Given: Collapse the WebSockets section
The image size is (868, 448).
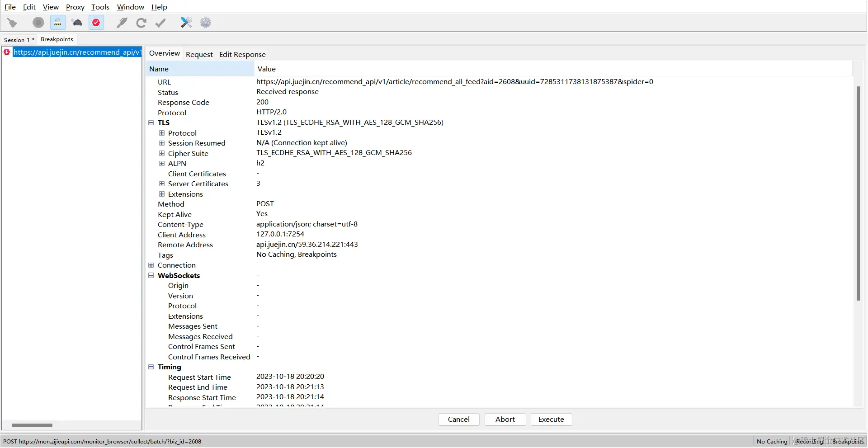Looking at the screenshot, I should pyautogui.click(x=151, y=275).
